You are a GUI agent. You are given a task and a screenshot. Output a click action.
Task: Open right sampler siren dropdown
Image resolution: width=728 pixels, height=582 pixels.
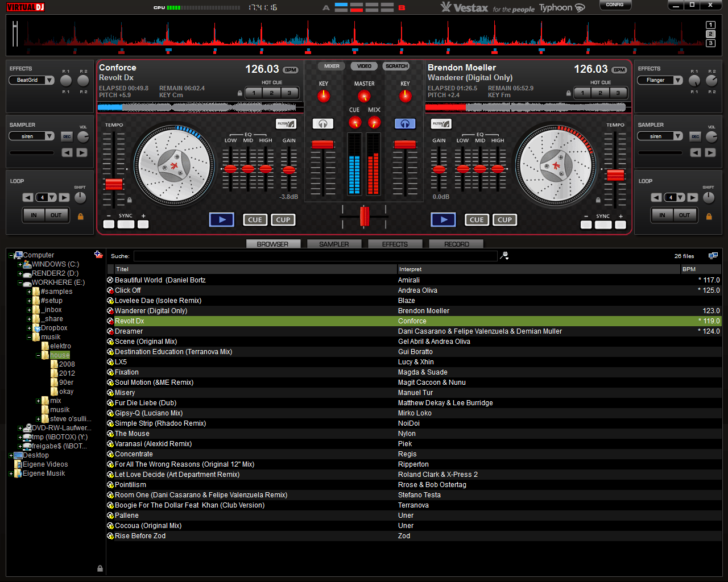tap(678, 136)
